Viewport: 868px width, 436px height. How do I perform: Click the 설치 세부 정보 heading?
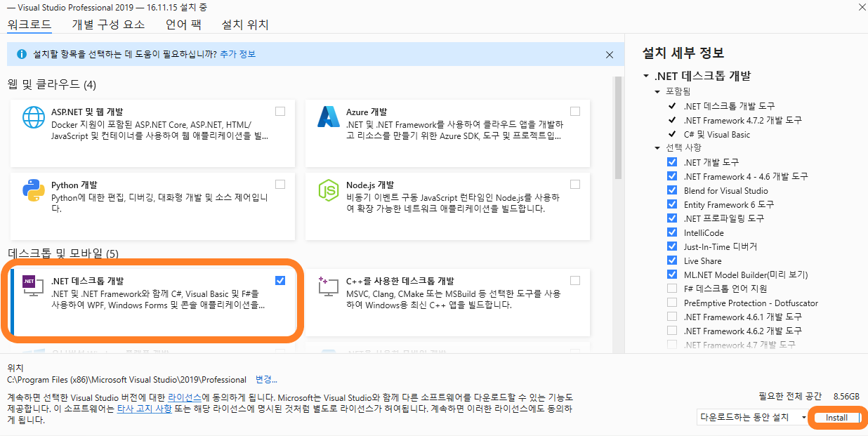click(x=683, y=53)
